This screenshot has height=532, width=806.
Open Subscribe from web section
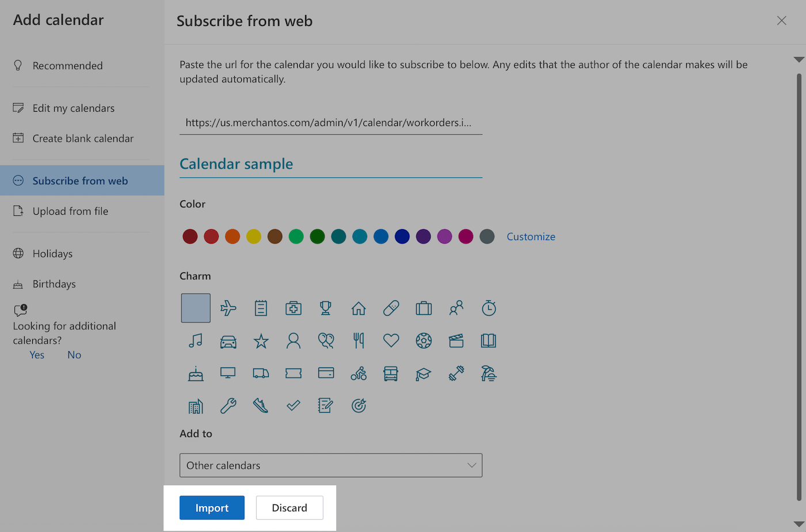click(80, 181)
